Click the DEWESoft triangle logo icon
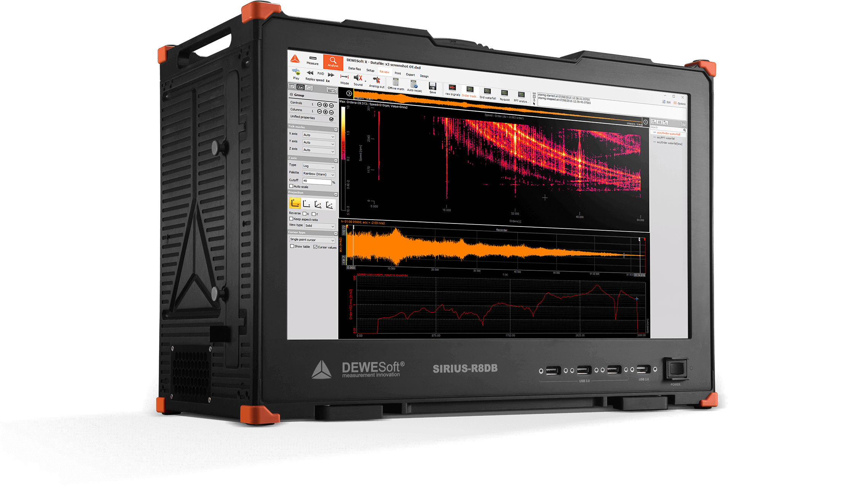 pos(295,59)
